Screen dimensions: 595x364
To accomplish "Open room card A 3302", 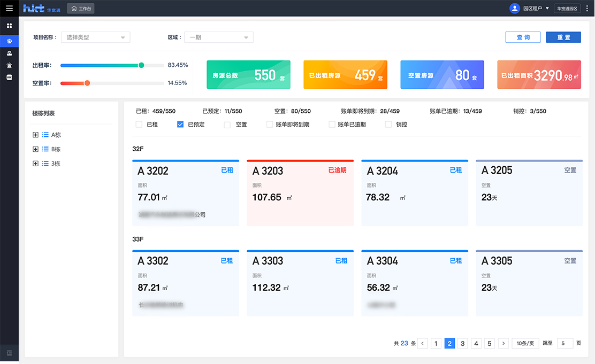I will tap(186, 283).
